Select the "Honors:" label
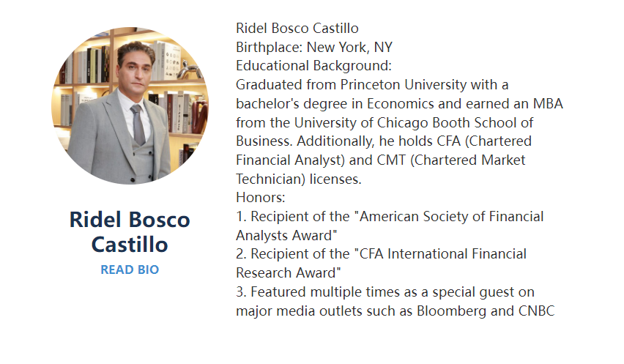The height and width of the screenshot is (364, 624). pos(260,197)
